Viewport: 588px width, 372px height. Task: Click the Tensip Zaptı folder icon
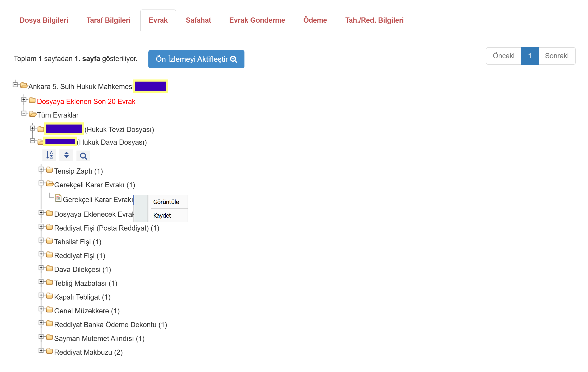pos(50,170)
